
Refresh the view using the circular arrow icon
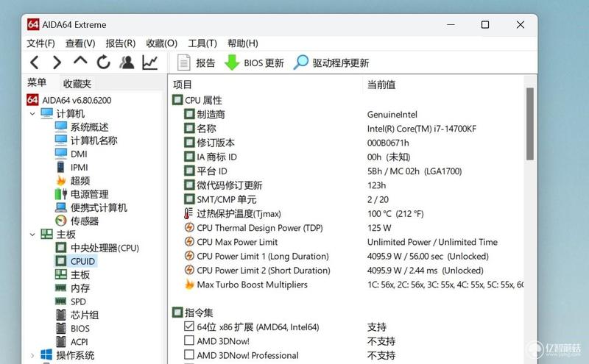pos(103,63)
